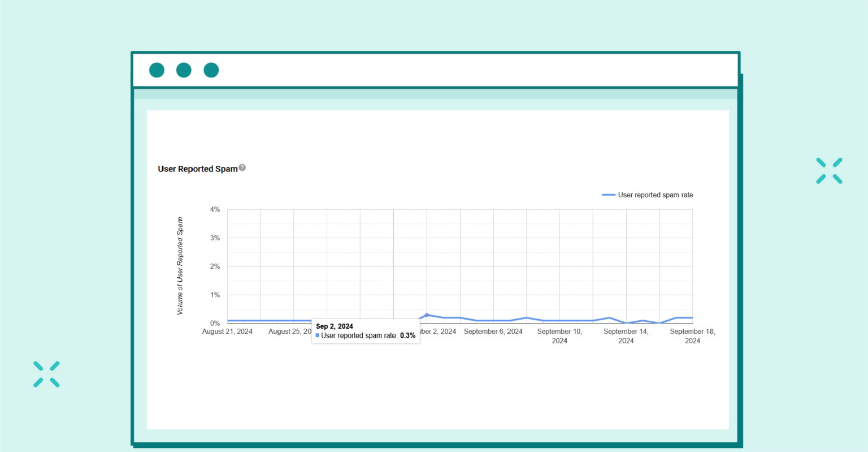Select the August 21, 2024 axis label

click(227, 332)
